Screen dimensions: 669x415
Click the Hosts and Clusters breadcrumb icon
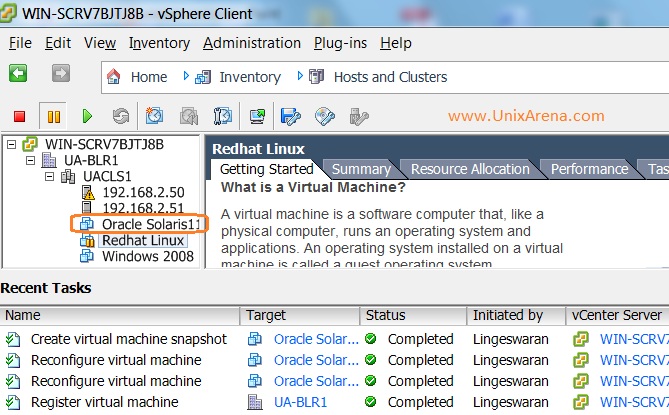[x=317, y=77]
